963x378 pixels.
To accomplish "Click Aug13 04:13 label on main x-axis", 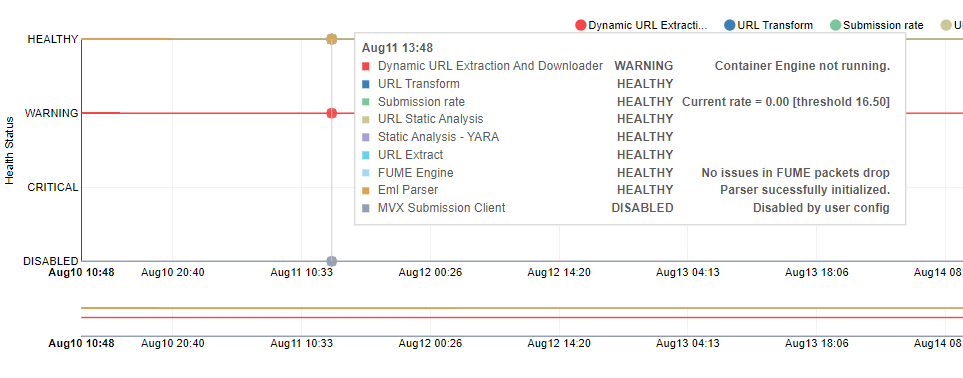I will pyautogui.click(x=687, y=272).
